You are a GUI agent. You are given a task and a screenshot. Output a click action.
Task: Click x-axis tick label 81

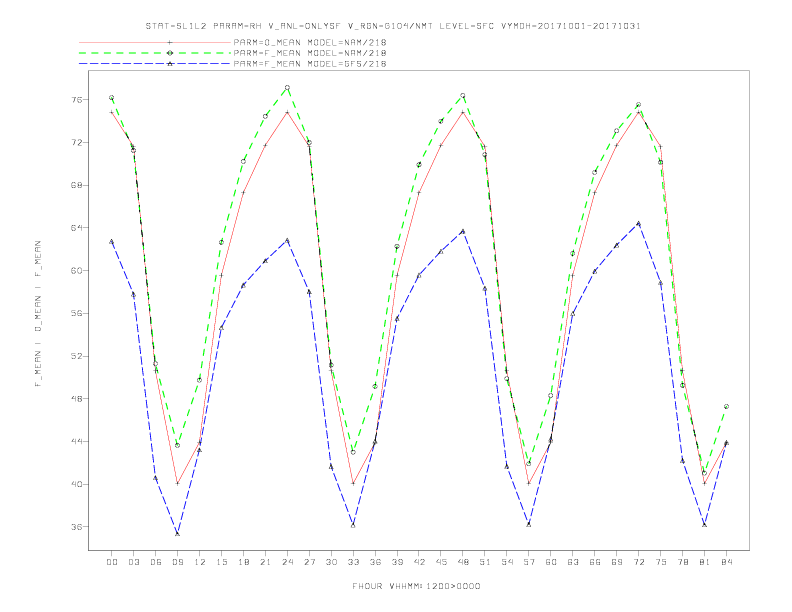pos(705,562)
